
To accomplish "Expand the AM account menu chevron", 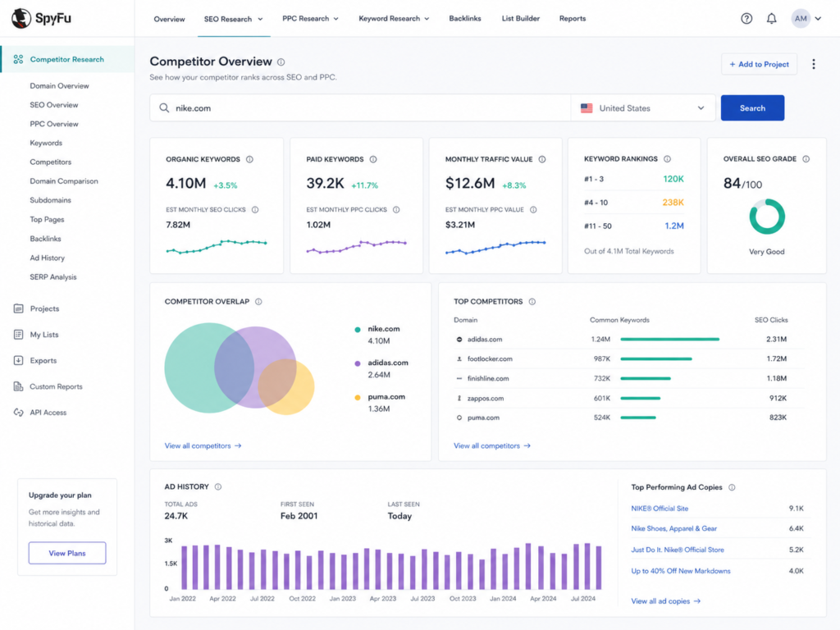I will tap(818, 19).
